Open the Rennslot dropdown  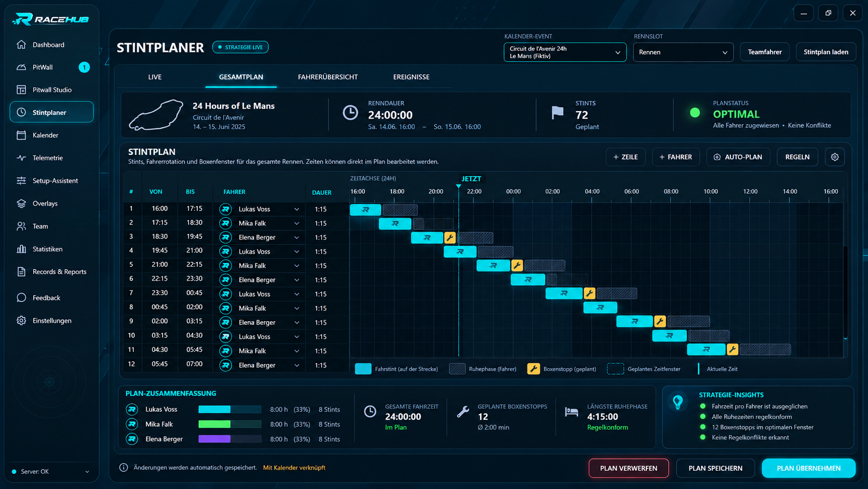tap(683, 52)
